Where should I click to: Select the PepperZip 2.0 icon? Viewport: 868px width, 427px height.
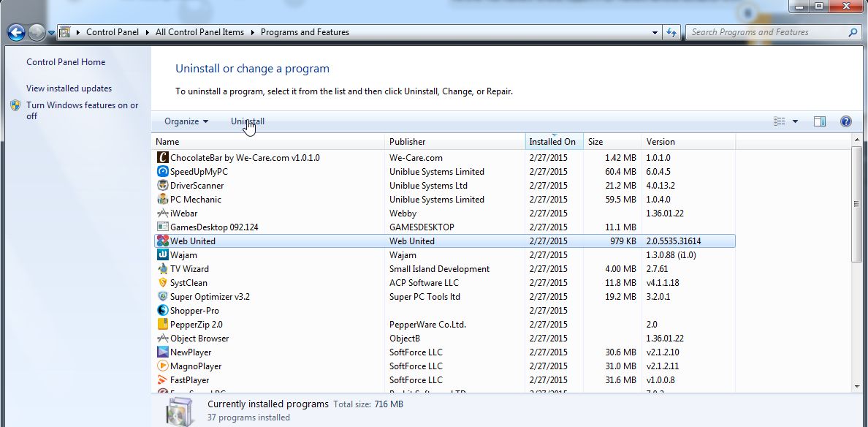(x=163, y=325)
